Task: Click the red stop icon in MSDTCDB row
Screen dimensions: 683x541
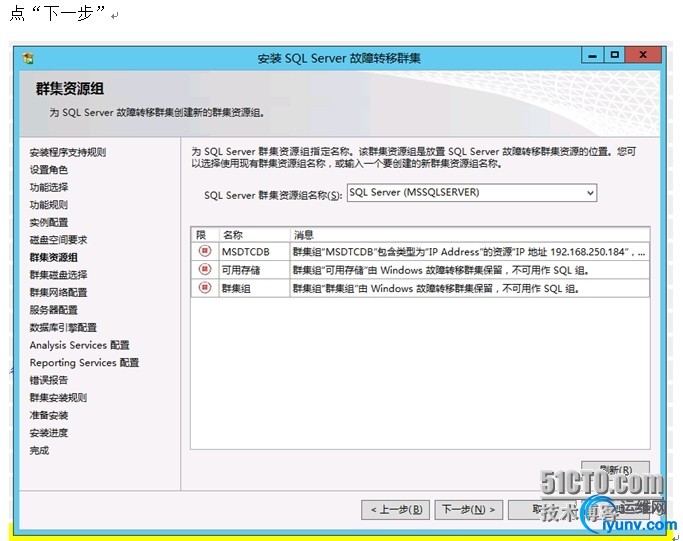Action: (x=205, y=251)
